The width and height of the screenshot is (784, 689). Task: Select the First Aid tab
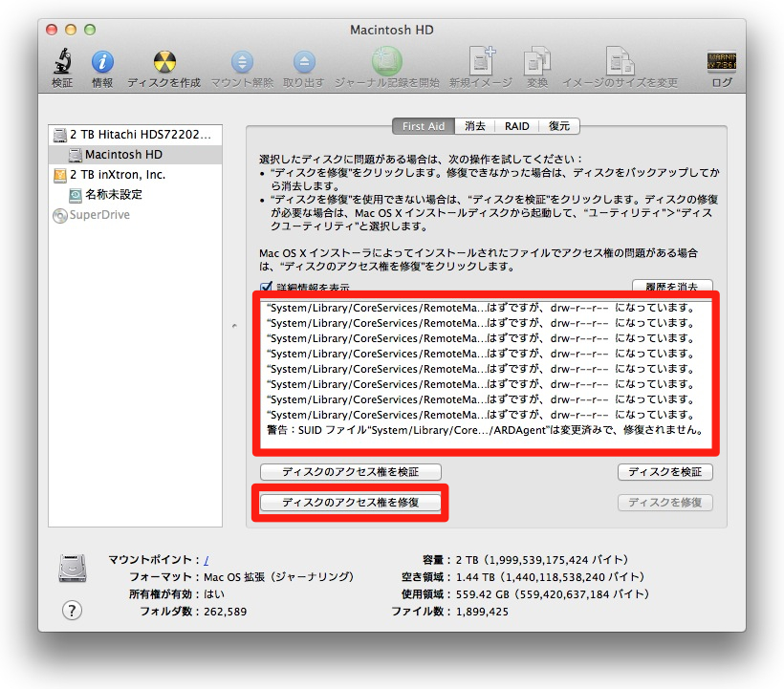coord(423,126)
